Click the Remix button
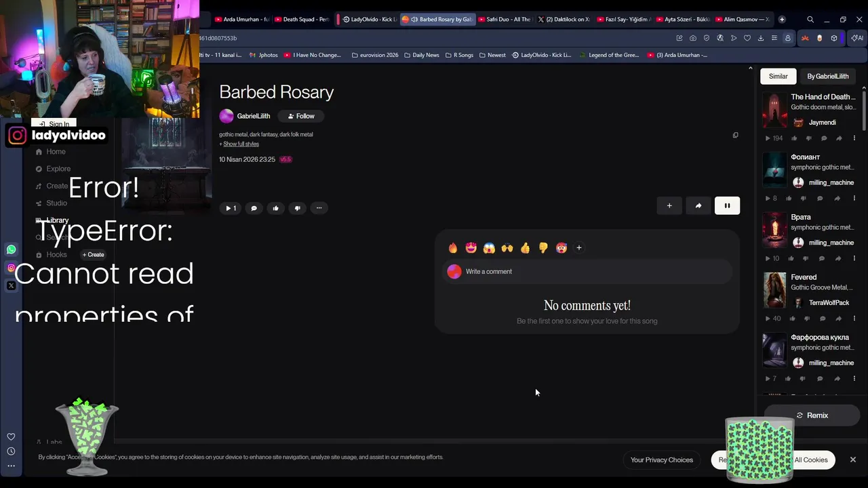The width and height of the screenshot is (868, 488). tap(812, 415)
